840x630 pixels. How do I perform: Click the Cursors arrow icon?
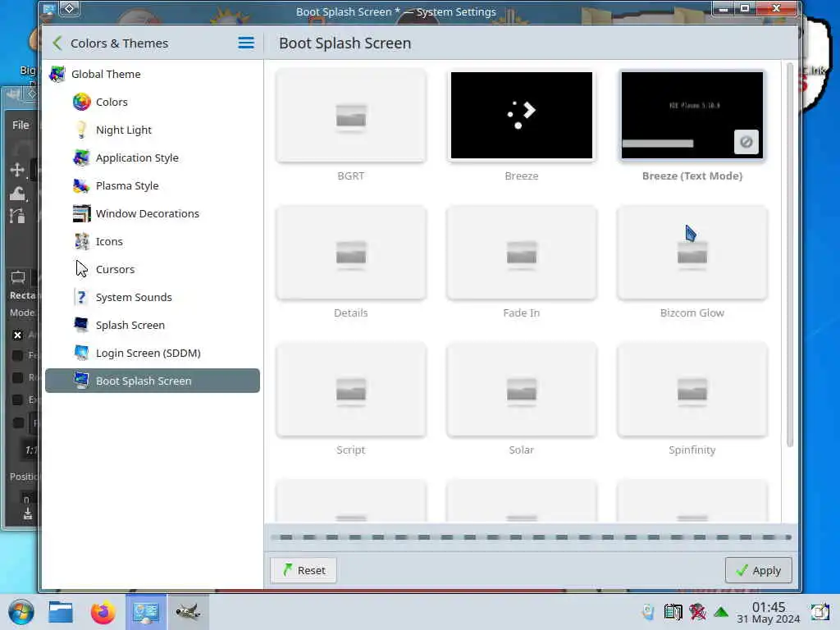tap(81, 269)
